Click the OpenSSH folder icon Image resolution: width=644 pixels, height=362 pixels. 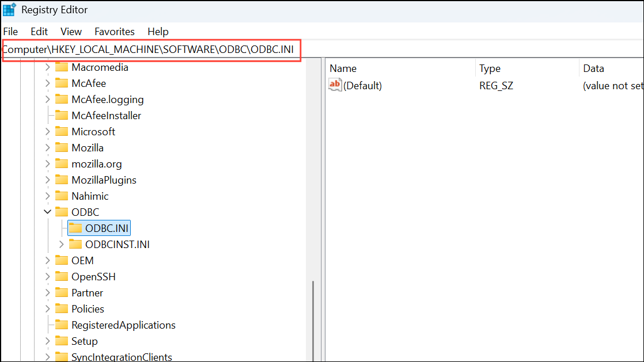pos(62,276)
